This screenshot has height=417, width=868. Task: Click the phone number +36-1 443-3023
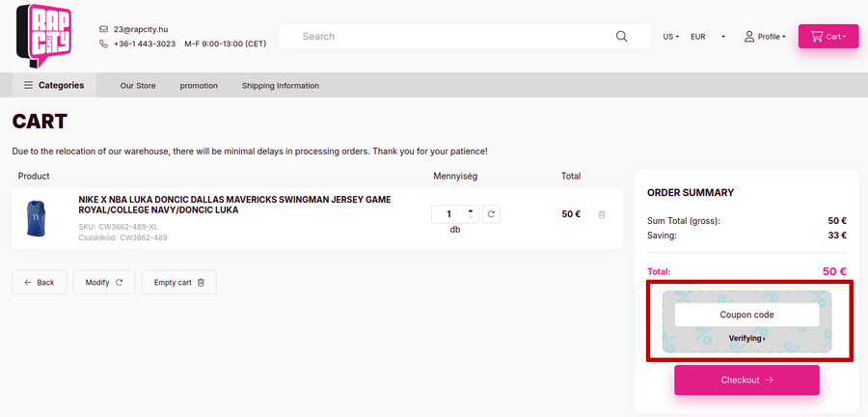(x=144, y=43)
